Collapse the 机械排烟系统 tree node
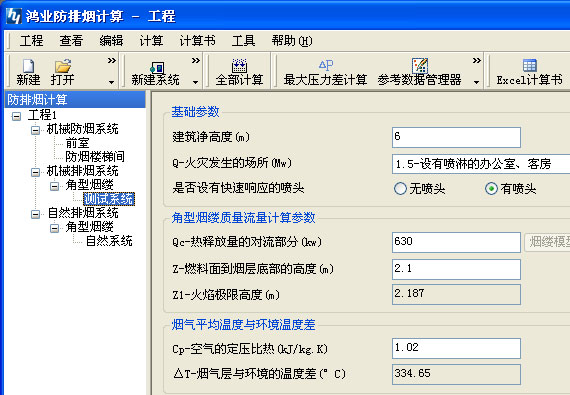Viewport: 570px width, 395px height. [x=35, y=172]
